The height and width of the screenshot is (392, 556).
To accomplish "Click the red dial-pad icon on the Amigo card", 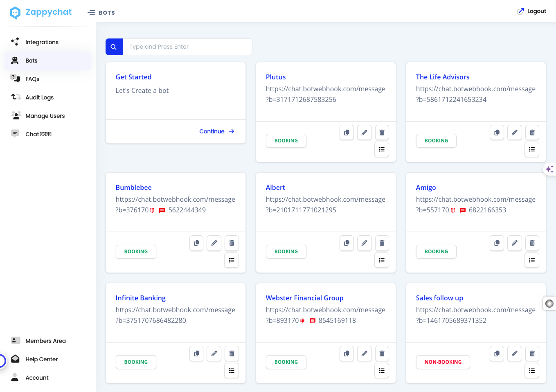I will [x=453, y=210].
